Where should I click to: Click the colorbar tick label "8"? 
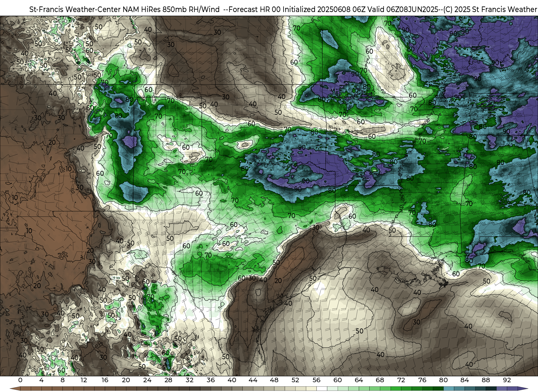(x=62, y=380)
